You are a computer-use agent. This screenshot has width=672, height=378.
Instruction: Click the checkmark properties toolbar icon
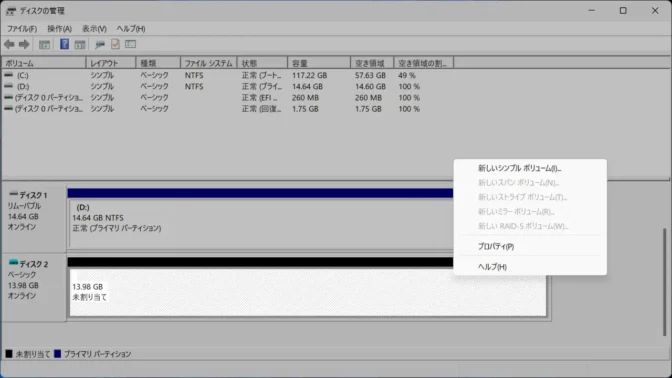pos(115,44)
